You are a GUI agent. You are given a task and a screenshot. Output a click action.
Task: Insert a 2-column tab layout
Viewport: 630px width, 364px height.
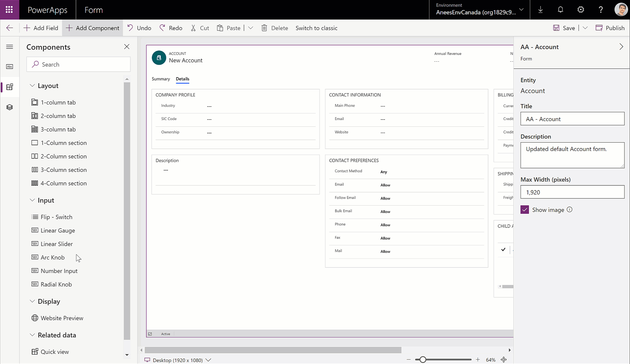pyautogui.click(x=57, y=116)
